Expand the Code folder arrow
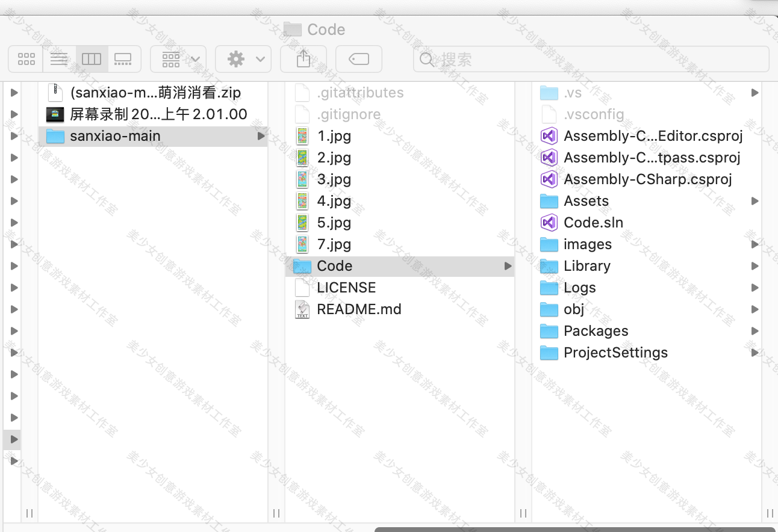The height and width of the screenshot is (532, 778). point(508,266)
